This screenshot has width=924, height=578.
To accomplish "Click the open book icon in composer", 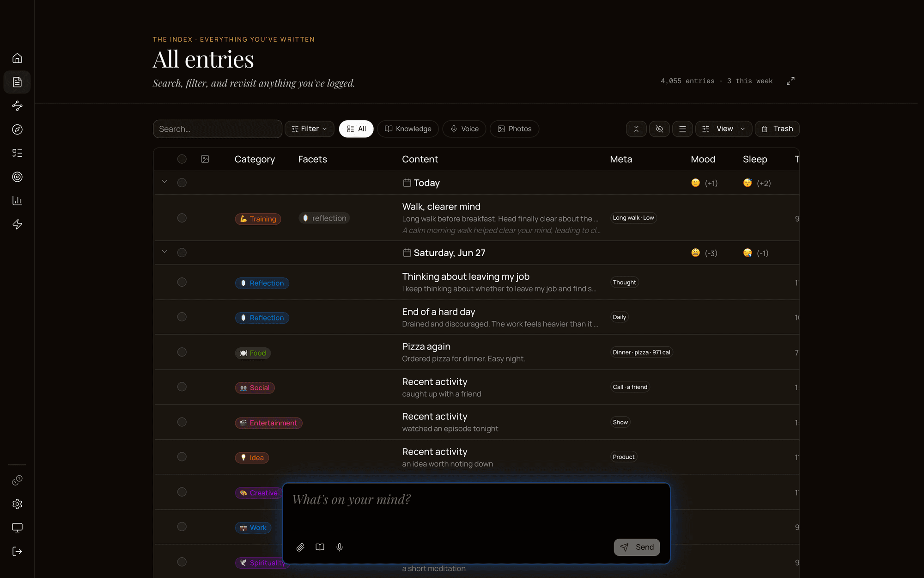I will 320,547.
